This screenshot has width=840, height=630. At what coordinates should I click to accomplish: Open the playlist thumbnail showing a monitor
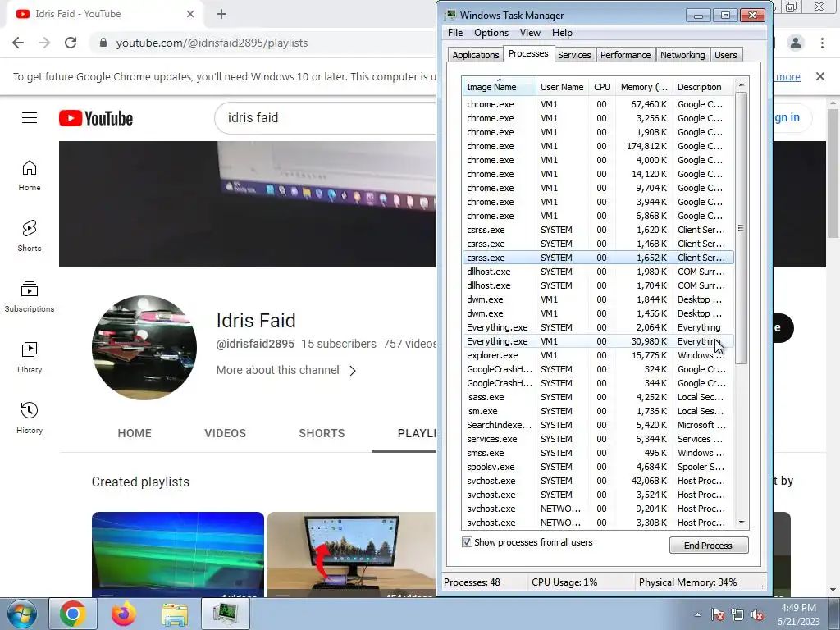(351, 555)
